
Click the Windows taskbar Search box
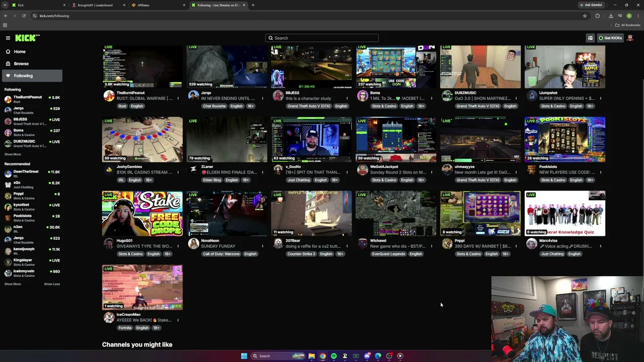(x=279, y=356)
